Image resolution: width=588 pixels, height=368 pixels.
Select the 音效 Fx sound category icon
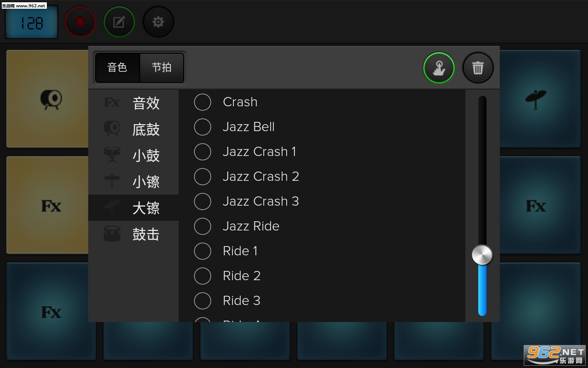(133, 103)
